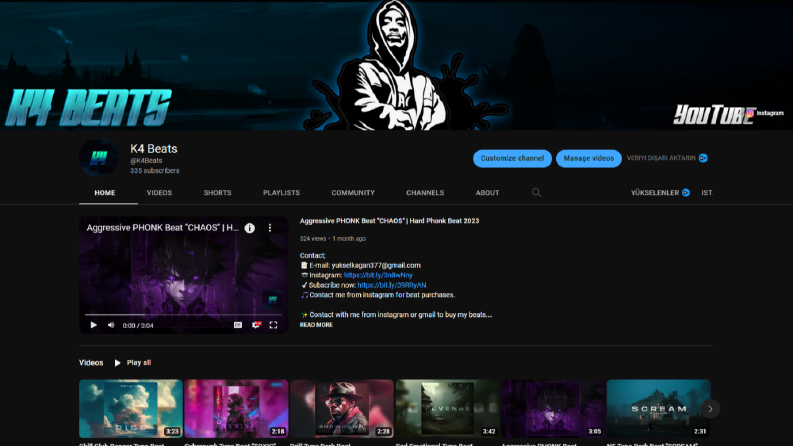
Task: Open the featured video title link
Action: (x=389, y=221)
